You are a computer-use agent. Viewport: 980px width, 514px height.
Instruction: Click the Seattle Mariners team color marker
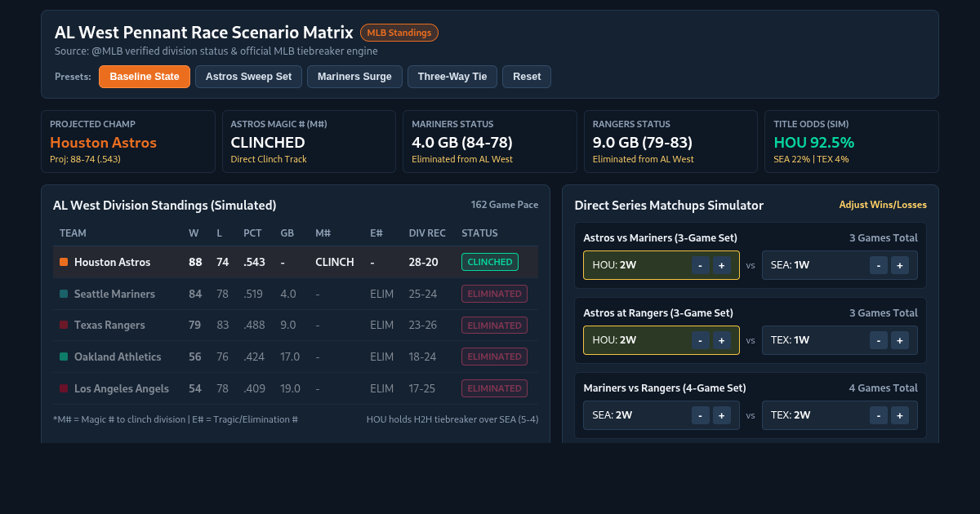point(64,294)
